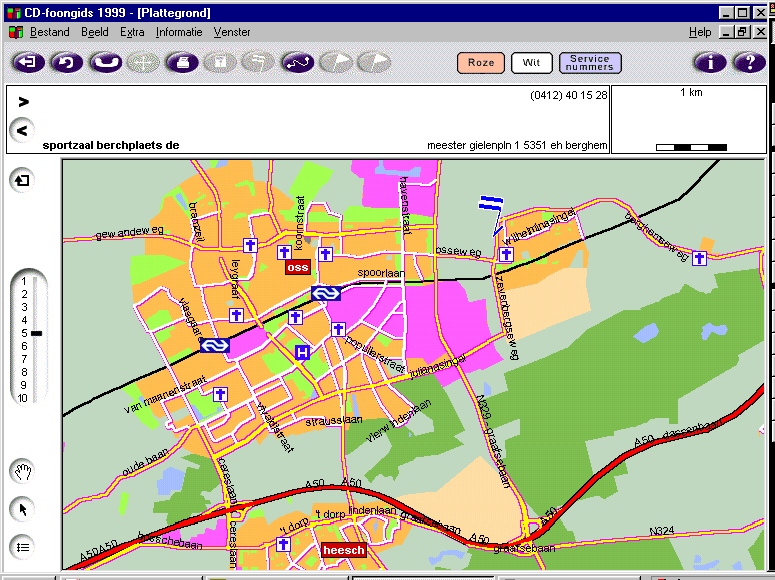Image resolution: width=775 pixels, height=580 pixels.
Task: Click the question mark help icon
Action: coord(748,63)
